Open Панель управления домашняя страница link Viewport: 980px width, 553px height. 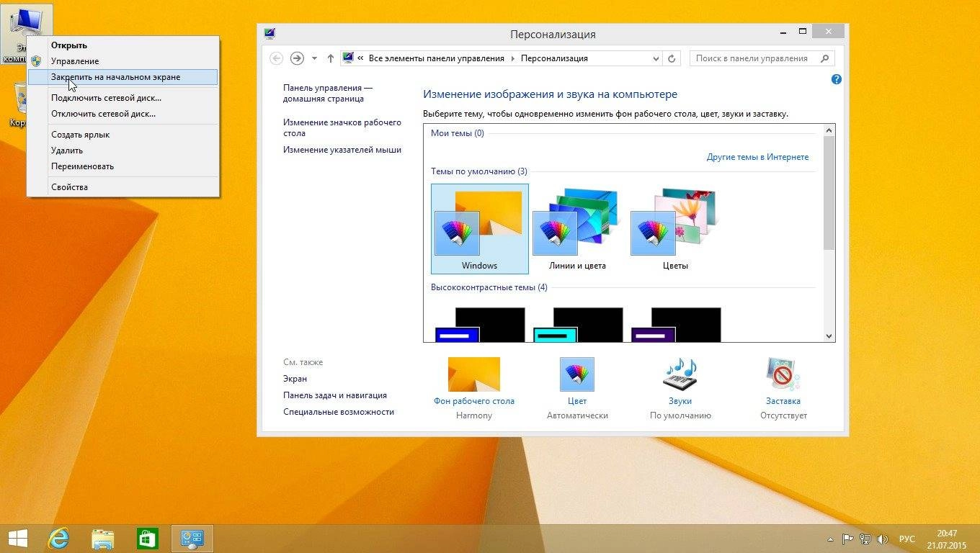[328, 93]
